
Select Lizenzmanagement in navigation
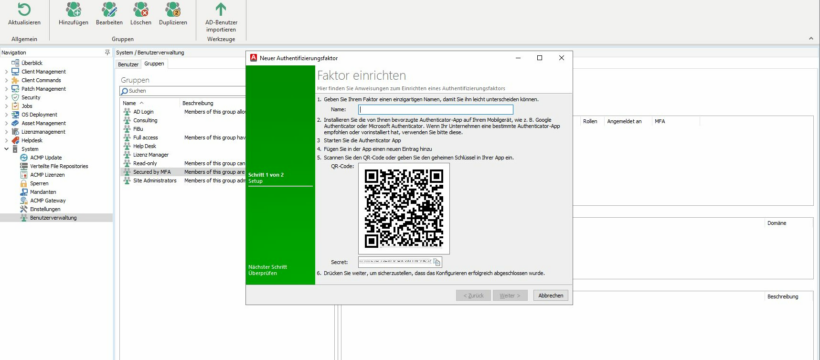click(43, 132)
